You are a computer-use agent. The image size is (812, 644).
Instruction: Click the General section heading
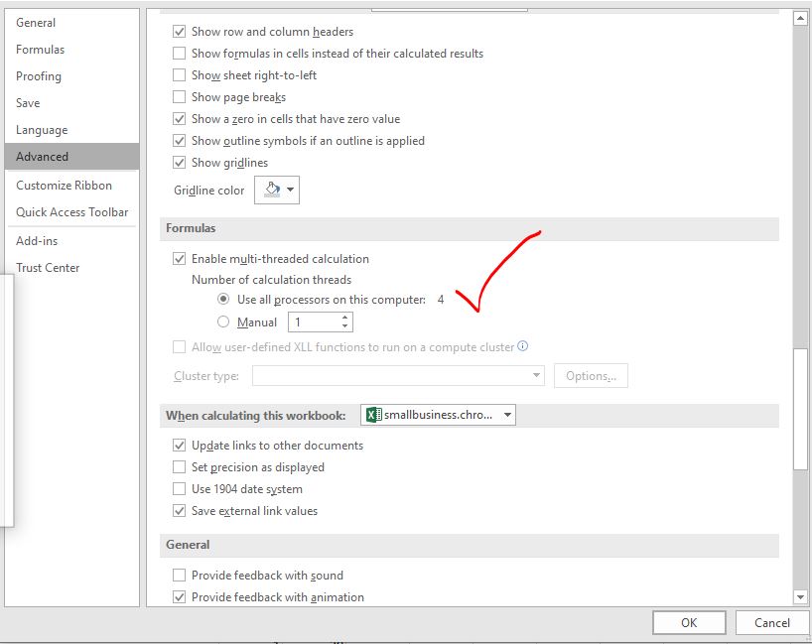click(188, 545)
